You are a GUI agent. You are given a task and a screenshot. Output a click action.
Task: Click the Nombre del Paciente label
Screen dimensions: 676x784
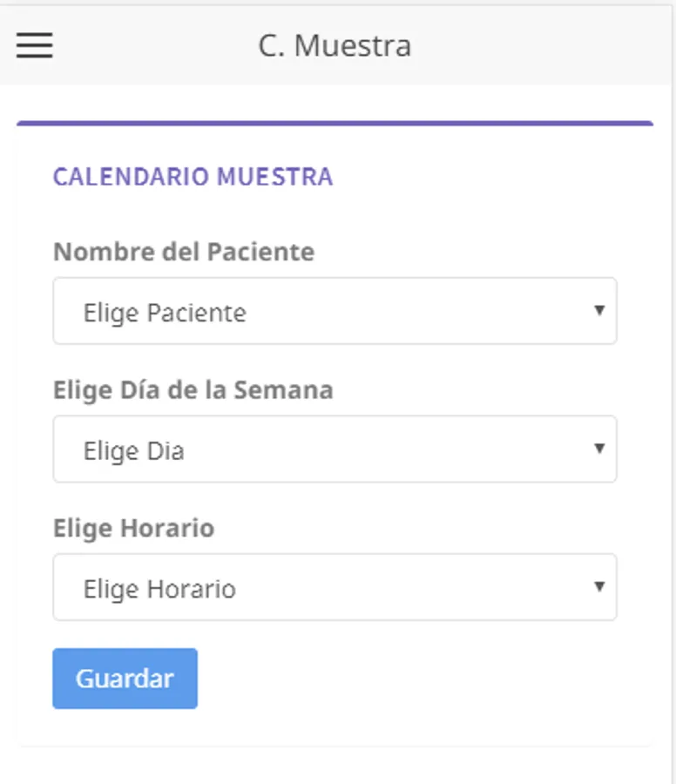pos(184,252)
